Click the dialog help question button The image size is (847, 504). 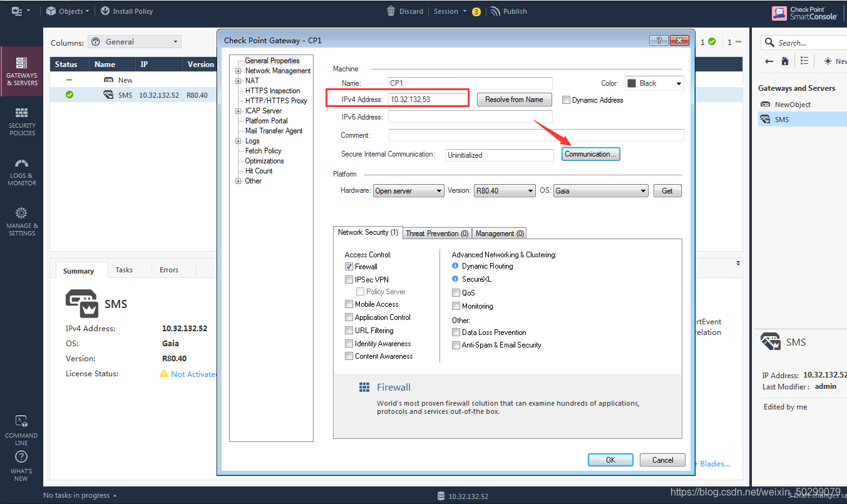click(x=659, y=40)
